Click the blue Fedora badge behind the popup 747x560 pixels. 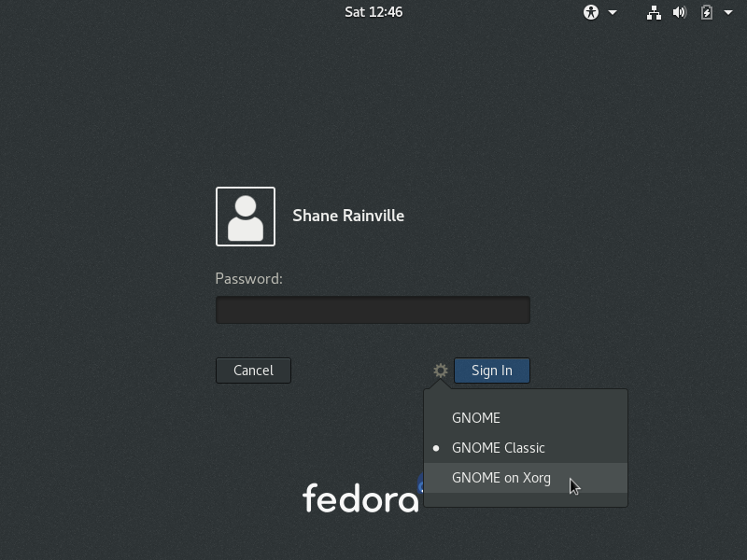tap(420, 483)
